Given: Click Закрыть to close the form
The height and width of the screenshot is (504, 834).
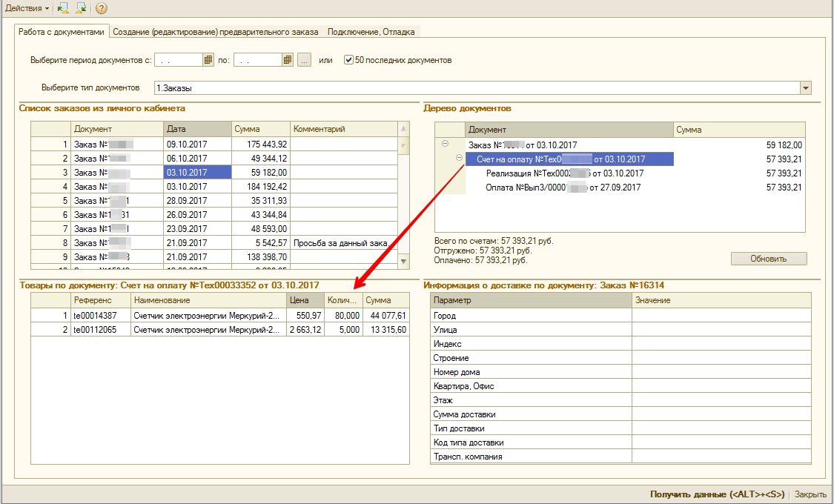Looking at the screenshot, I should click(x=810, y=494).
